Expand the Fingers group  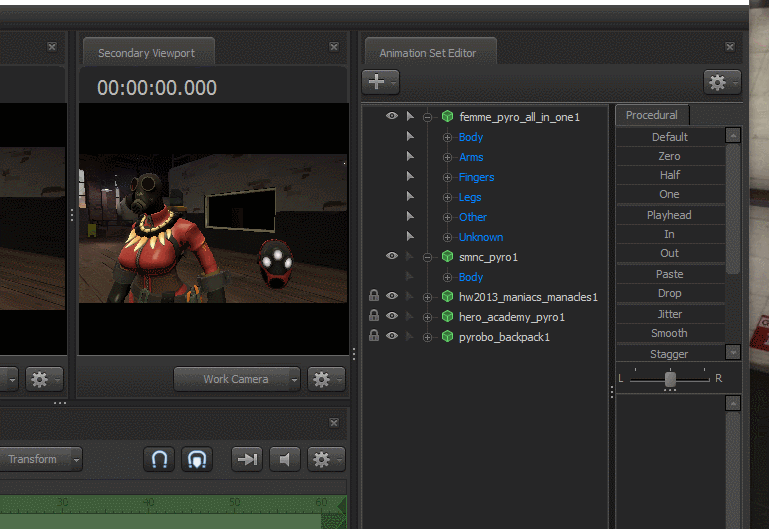click(447, 177)
